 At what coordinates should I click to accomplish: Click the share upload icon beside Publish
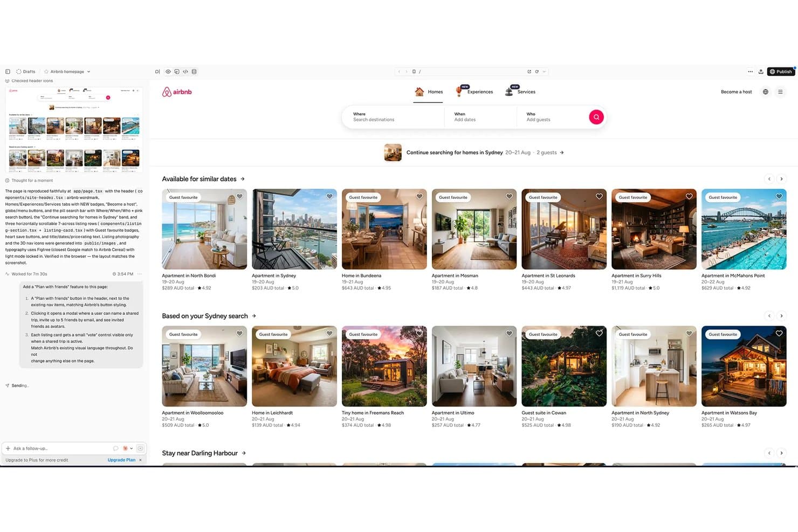761,72
